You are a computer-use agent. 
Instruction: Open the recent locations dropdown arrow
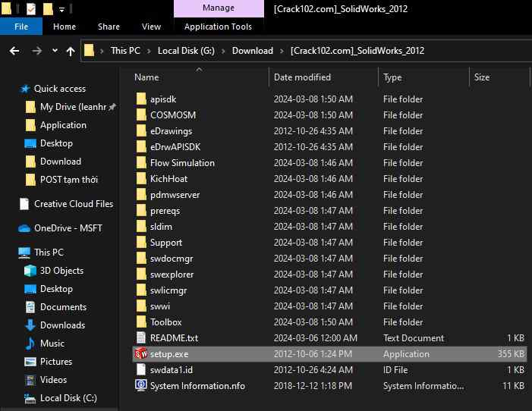54,52
